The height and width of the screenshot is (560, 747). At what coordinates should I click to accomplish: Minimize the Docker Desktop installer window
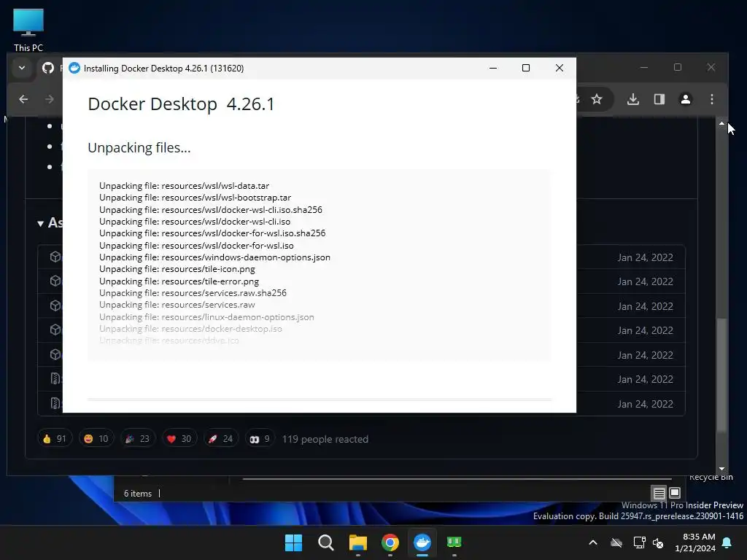pos(493,68)
